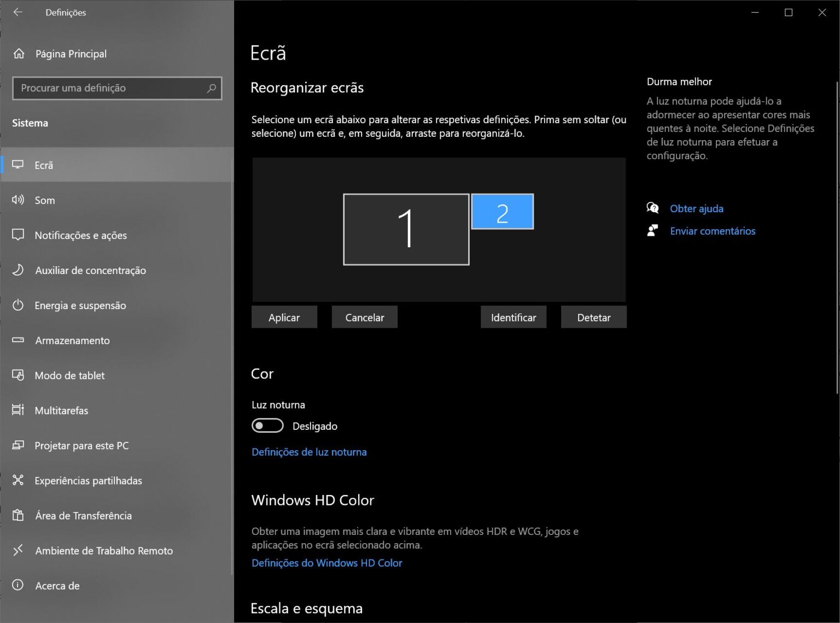Open Experiências partilhadas via its icon
This screenshot has width=840, height=623.
tap(18, 480)
